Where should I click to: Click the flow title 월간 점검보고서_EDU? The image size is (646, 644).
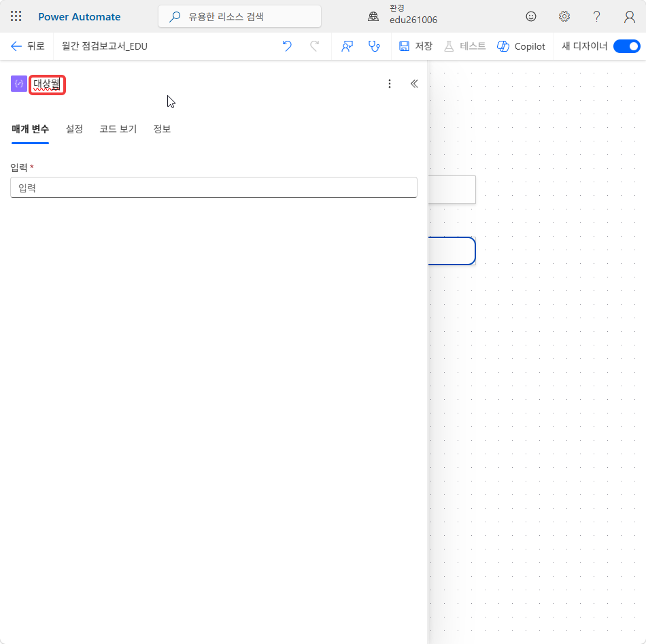[x=105, y=46]
